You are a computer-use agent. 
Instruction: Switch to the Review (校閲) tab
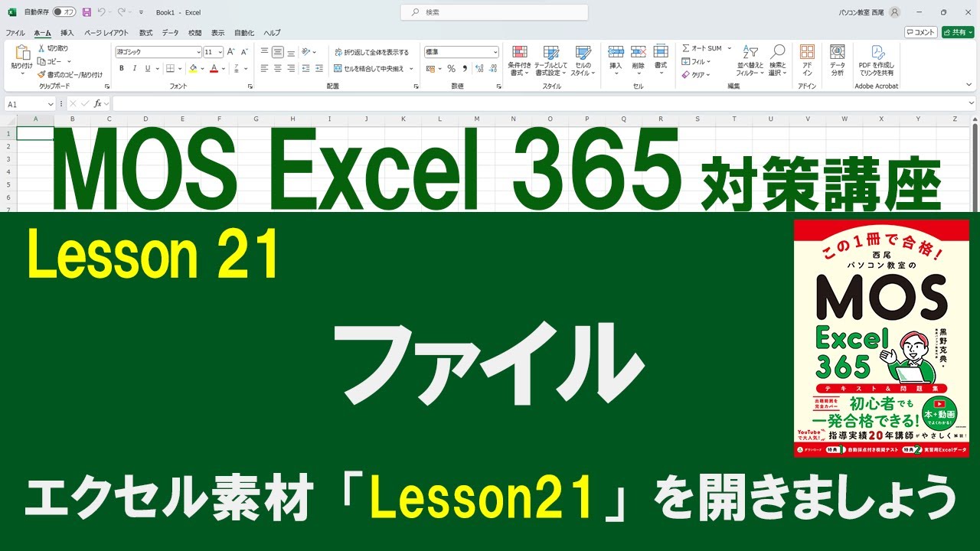tap(195, 33)
